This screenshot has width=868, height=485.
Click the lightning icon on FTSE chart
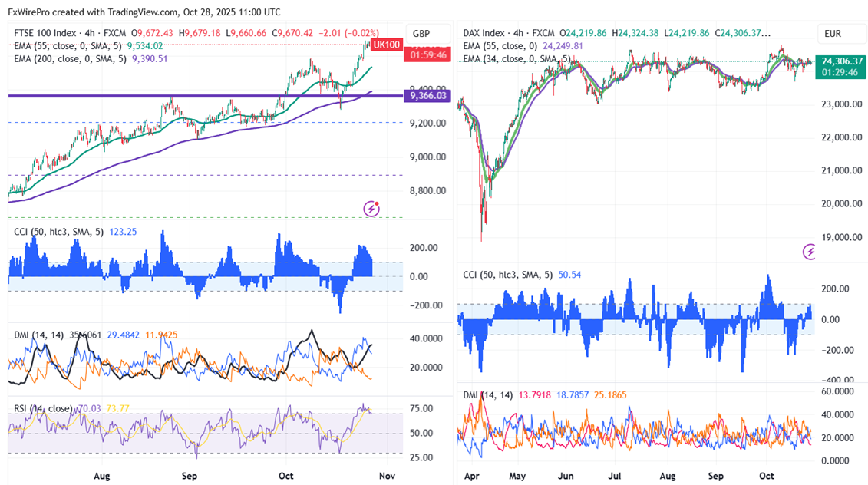click(x=371, y=209)
